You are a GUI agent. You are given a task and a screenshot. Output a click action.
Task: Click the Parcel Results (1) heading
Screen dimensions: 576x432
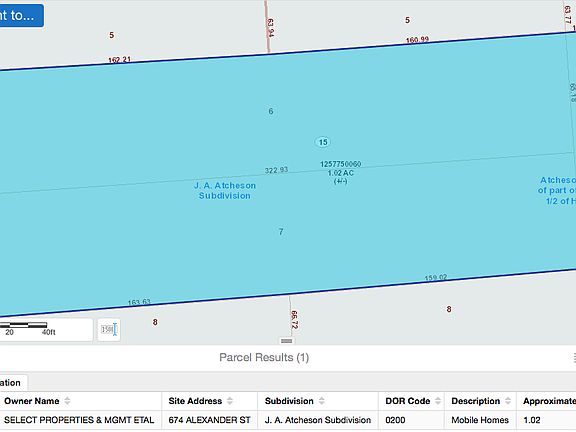(x=264, y=357)
